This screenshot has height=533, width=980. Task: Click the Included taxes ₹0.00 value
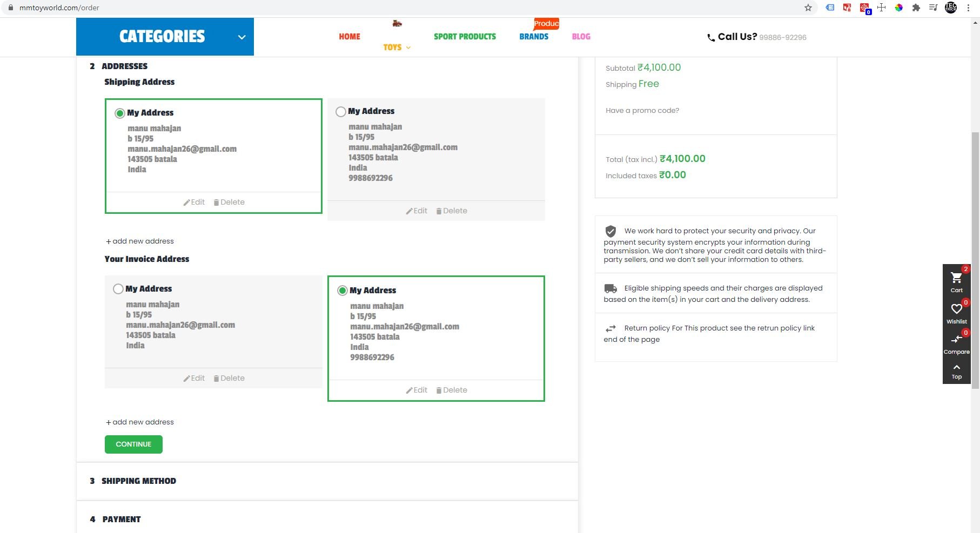pos(673,175)
